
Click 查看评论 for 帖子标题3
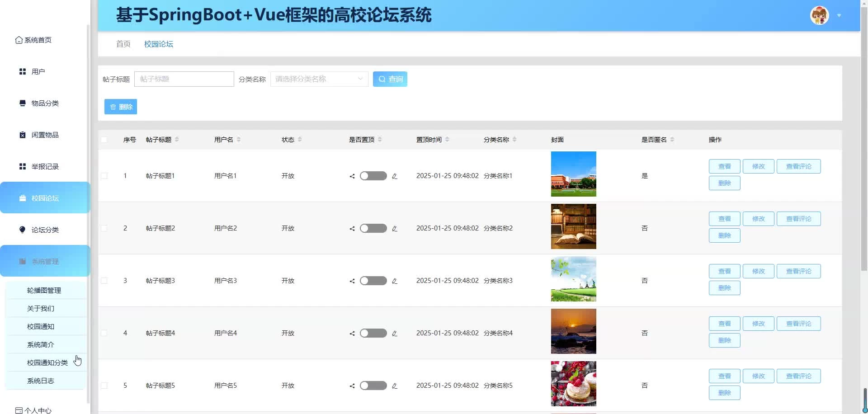pyautogui.click(x=798, y=271)
